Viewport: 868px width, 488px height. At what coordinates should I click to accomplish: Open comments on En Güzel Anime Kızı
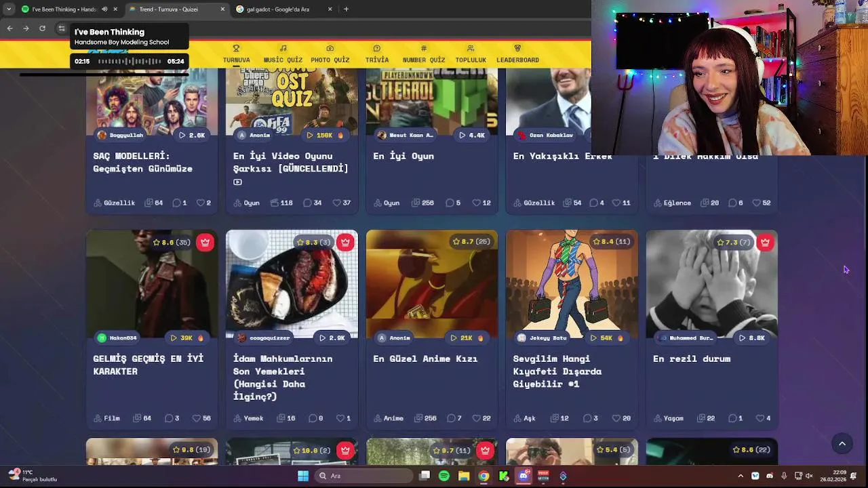tap(454, 418)
